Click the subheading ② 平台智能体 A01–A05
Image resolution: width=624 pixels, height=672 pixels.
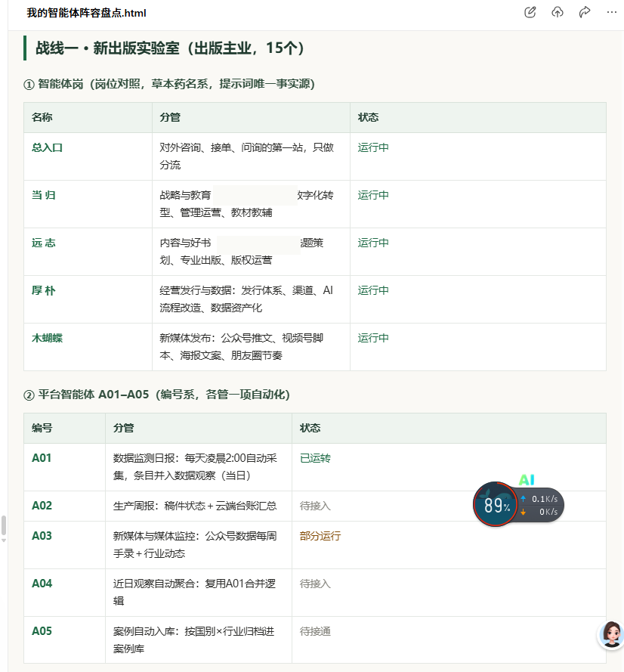click(156, 395)
